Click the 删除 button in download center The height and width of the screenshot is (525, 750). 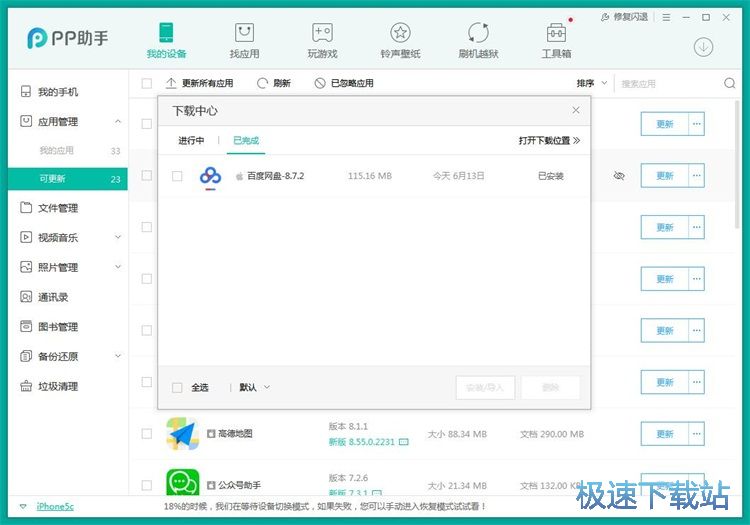[x=550, y=387]
